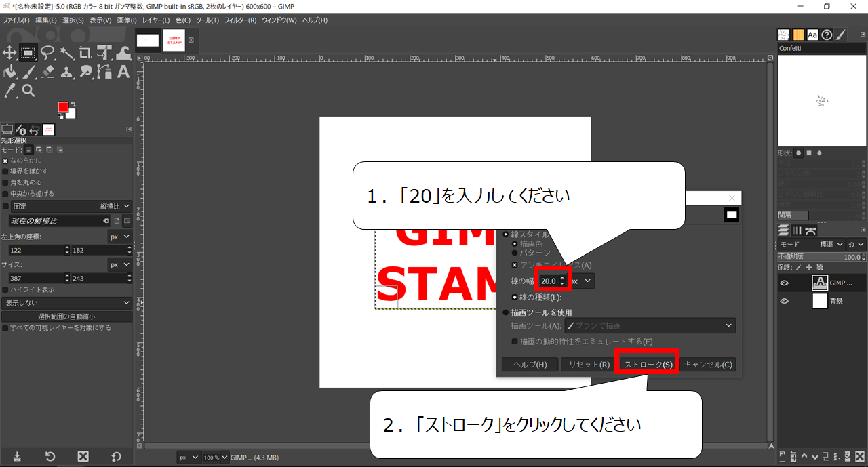Open the Fonts tab in right dock
868x467 pixels.
812,35
